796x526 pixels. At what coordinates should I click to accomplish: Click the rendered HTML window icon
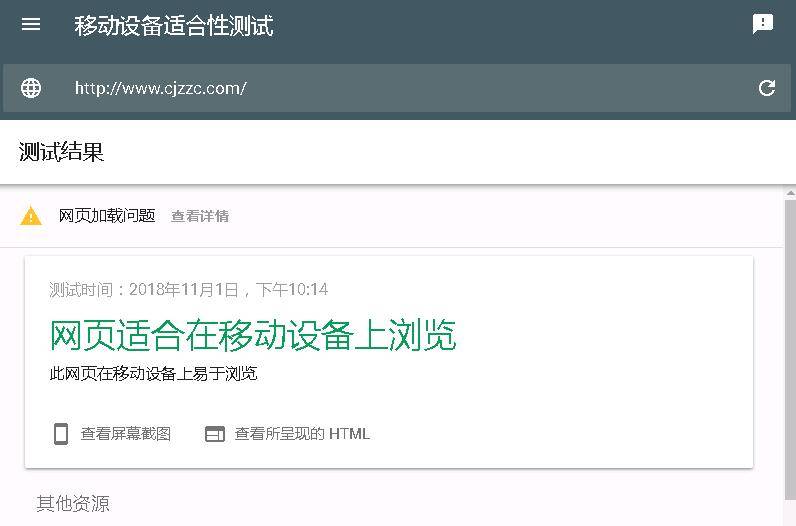tap(215, 434)
